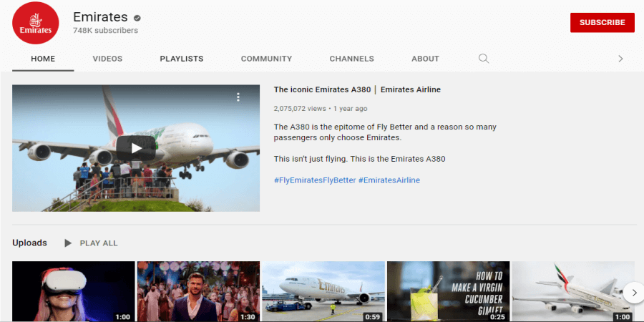Open the 0:59 Emirates aircraft on tarmac thumbnail
The width and height of the screenshot is (644, 322).
323,292
